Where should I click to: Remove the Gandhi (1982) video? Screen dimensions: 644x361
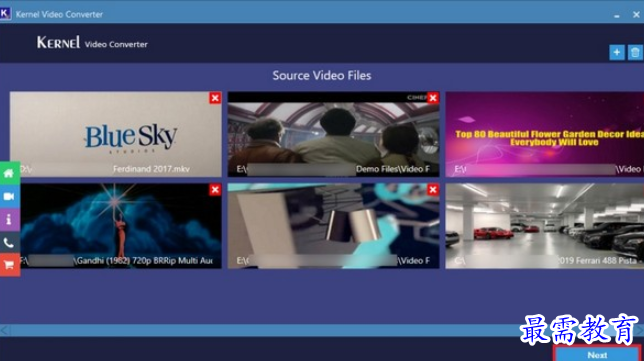click(x=215, y=189)
